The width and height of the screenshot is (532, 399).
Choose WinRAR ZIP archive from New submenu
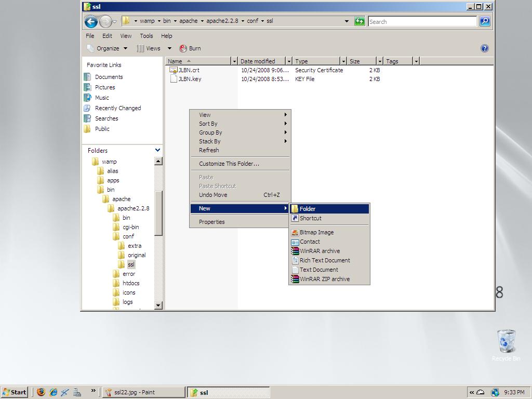click(x=324, y=279)
